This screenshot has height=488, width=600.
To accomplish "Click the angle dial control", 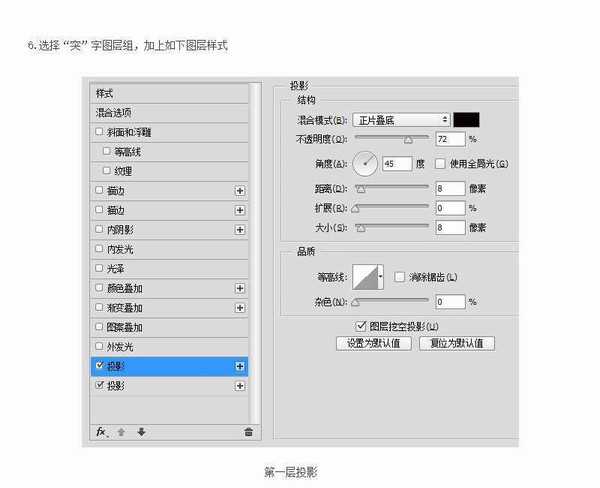I will click(x=365, y=164).
